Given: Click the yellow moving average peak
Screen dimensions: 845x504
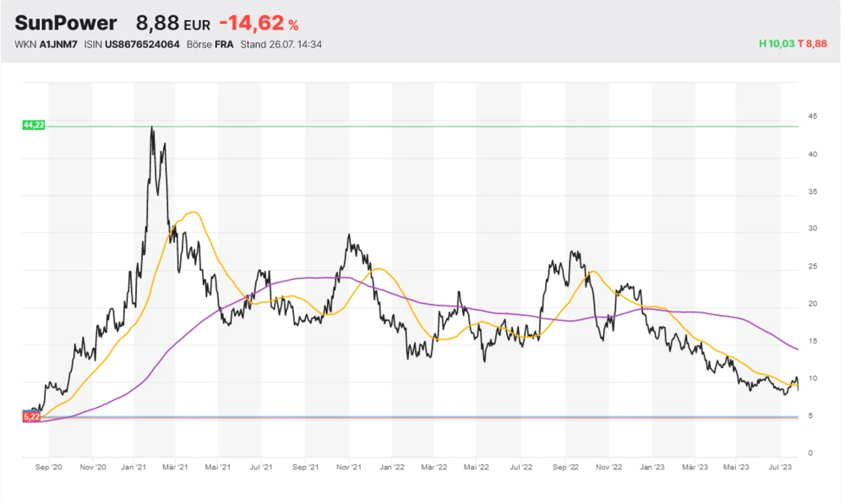Looking at the screenshot, I should click(x=194, y=212).
